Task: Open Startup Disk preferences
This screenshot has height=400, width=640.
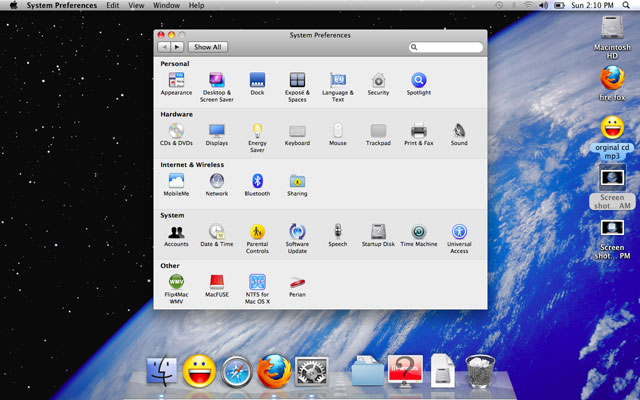Action: click(378, 236)
